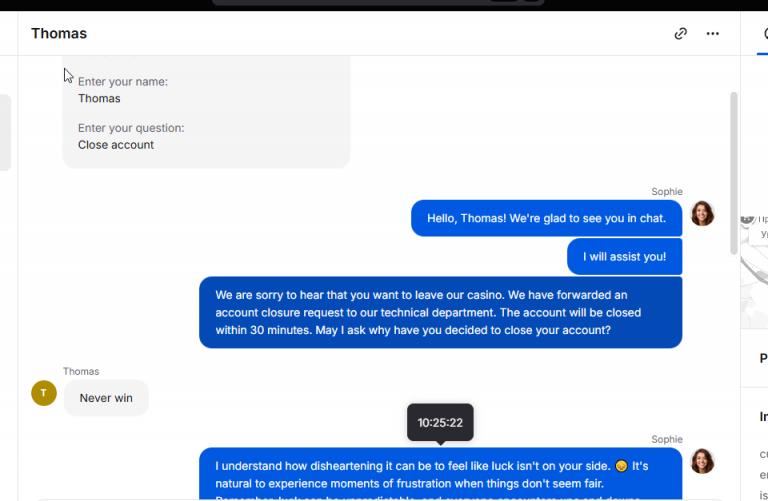The height and width of the screenshot is (501, 768).
Task: Copy the chat link with the link icon
Action: click(680, 33)
